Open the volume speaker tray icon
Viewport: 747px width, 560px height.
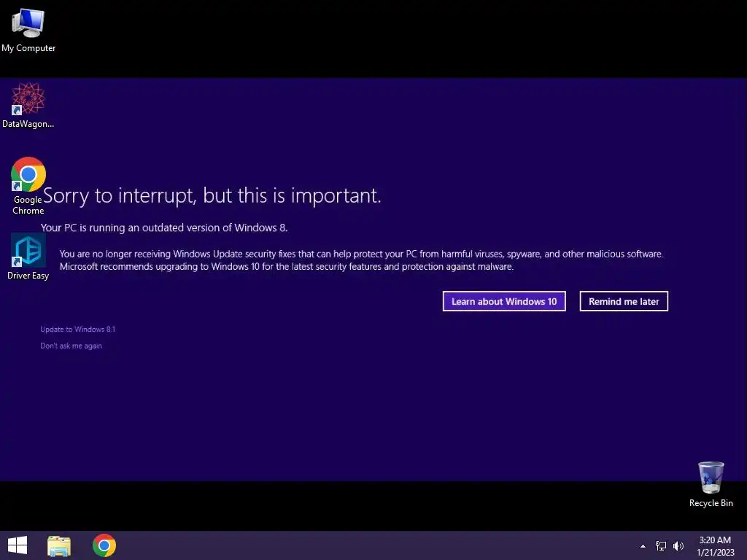coord(678,546)
